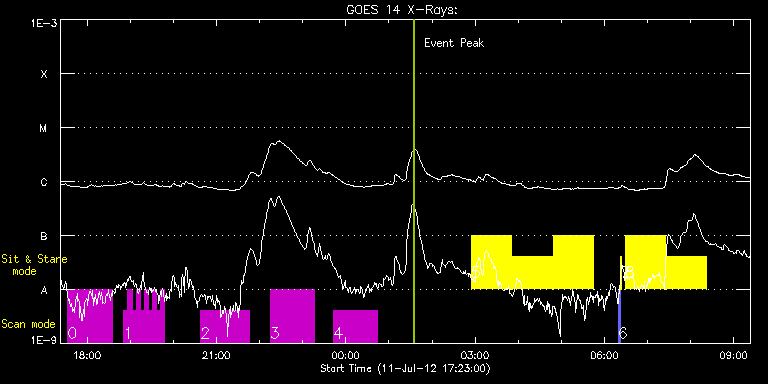This screenshot has width=768, height=384.
Task: Click the 'Event Peak' text label
Action: tap(454, 43)
